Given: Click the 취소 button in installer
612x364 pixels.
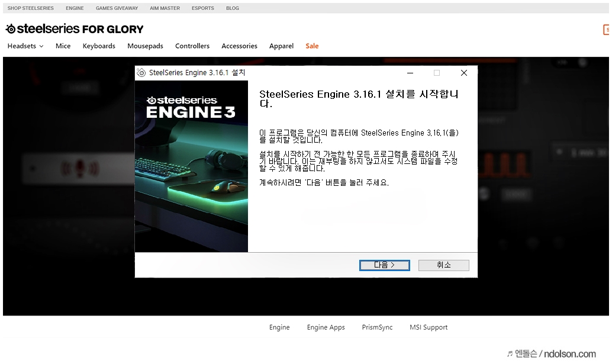Looking at the screenshot, I should [x=443, y=265].
